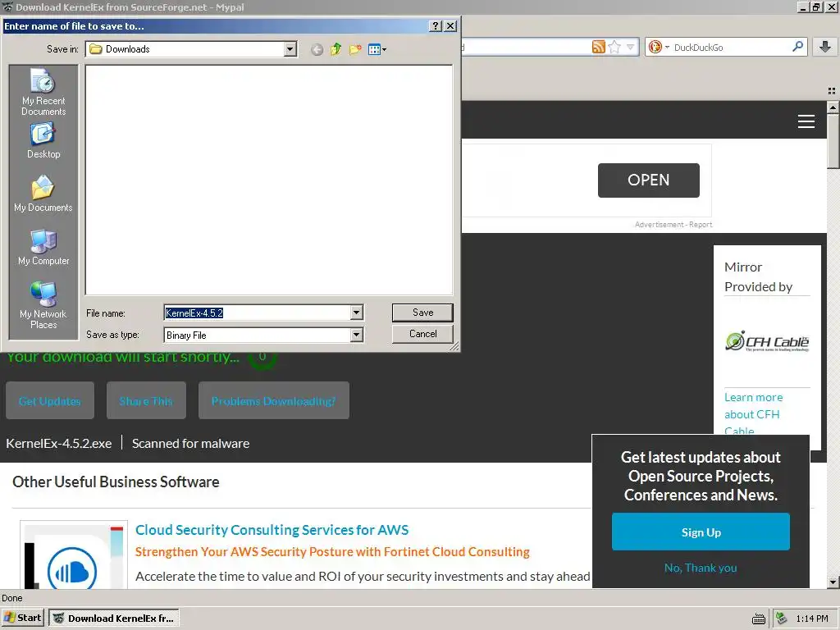The image size is (840, 630).
Task: Dismiss popup with No, Thank you
Action: pyautogui.click(x=701, y=568)
